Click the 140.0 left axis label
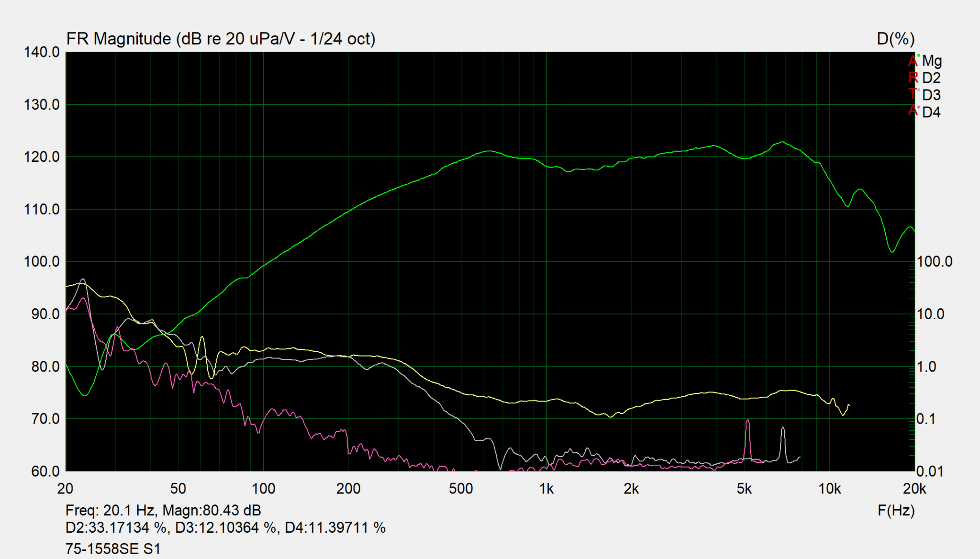Image resolution: width=980 pixels, height=559 pixels. 42,52
